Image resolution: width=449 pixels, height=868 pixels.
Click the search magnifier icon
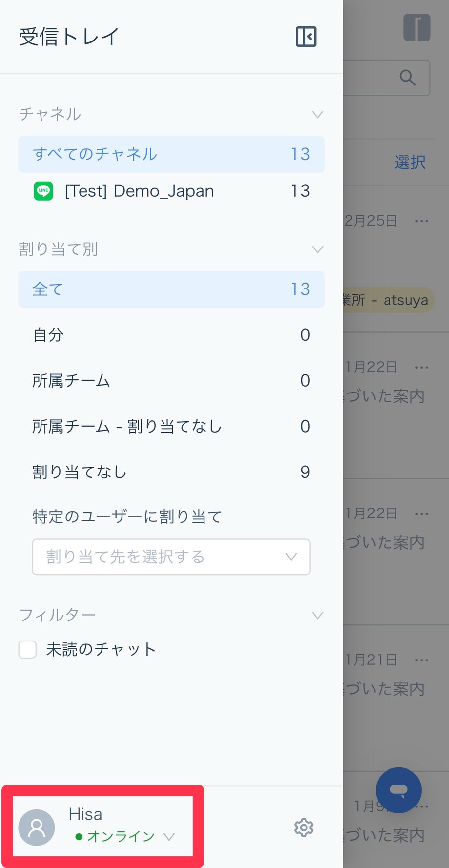pyautogui.click(x=408, y=78)
